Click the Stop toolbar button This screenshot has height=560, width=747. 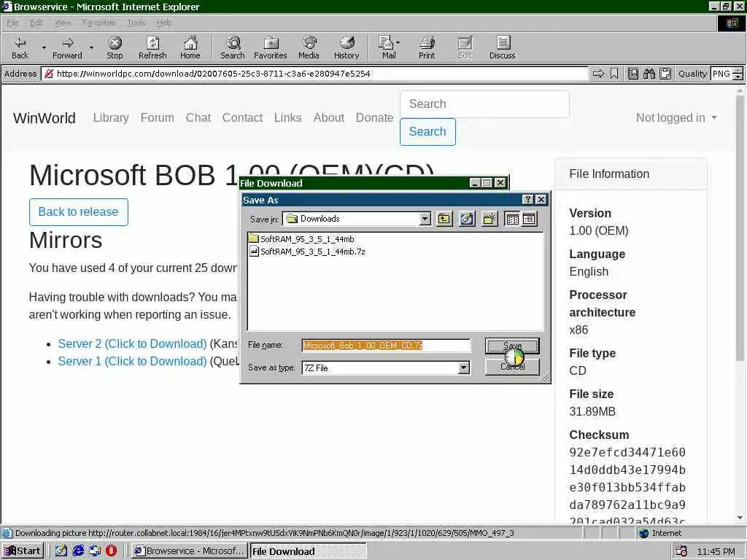(x=115, y=47)
